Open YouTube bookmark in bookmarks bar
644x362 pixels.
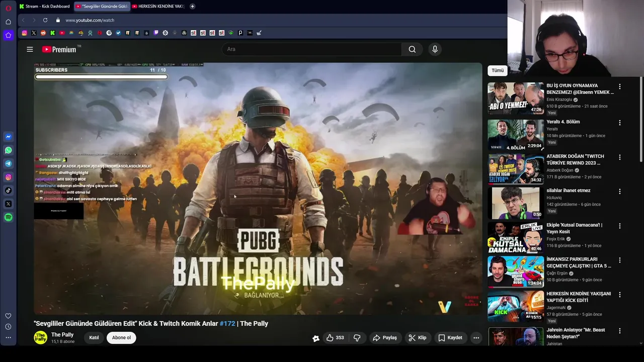(x=62, y=33)
